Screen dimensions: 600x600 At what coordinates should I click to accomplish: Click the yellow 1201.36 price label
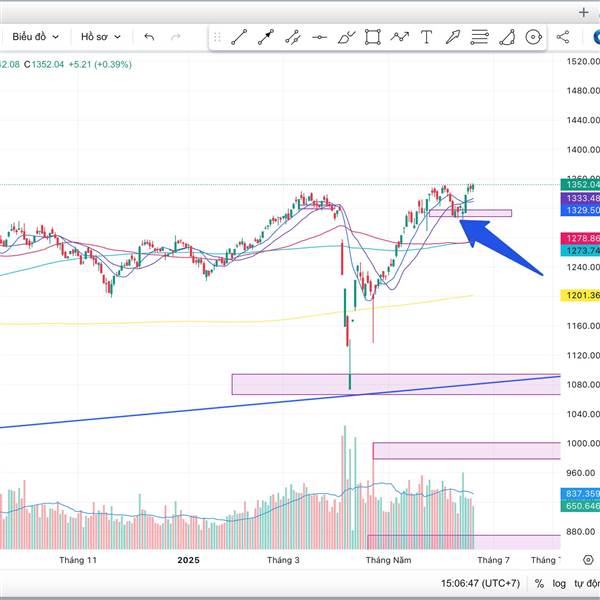point(580,295)
